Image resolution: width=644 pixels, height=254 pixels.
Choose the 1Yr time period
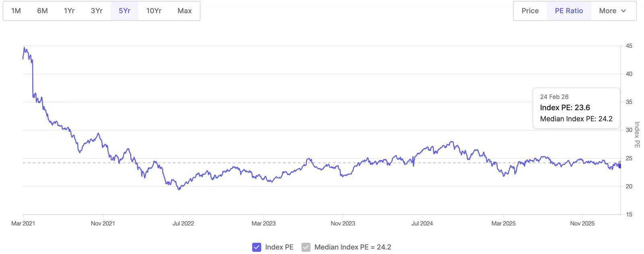pos(69,11)
